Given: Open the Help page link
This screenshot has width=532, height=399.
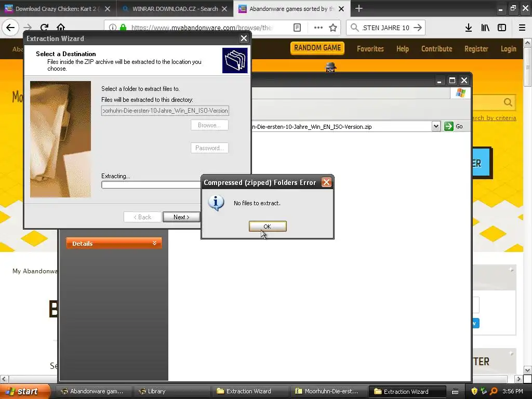Looking at the screenshot, I should click(403, 49).
